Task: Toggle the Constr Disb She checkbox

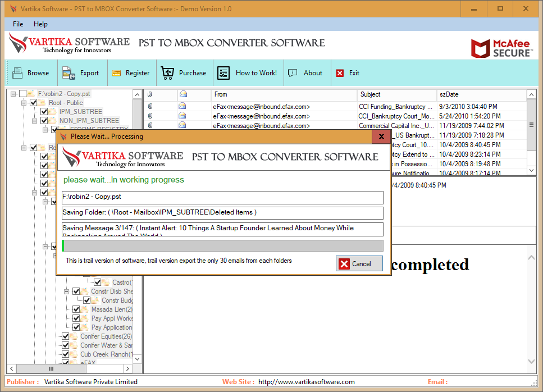Action: (76, 291)
